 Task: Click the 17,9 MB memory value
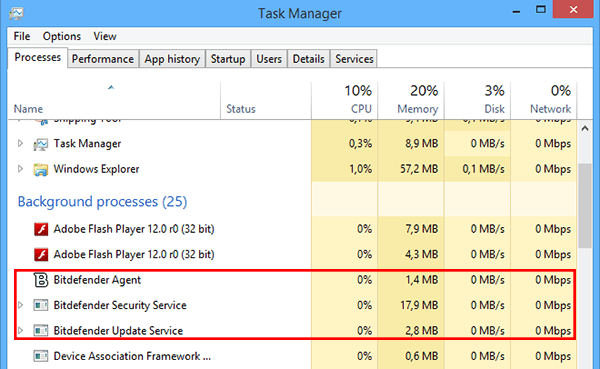[419, 305]
